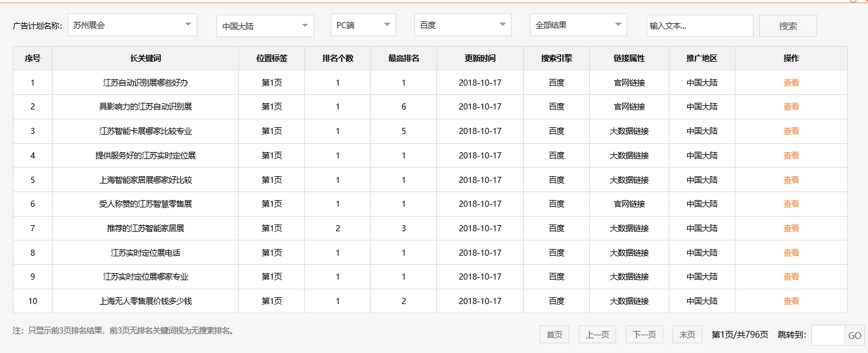Open the 广告计划名称 campaign dropdown showing 苏州展会
The height and width of the screenshot is (353, 868).
pos(132,24)
